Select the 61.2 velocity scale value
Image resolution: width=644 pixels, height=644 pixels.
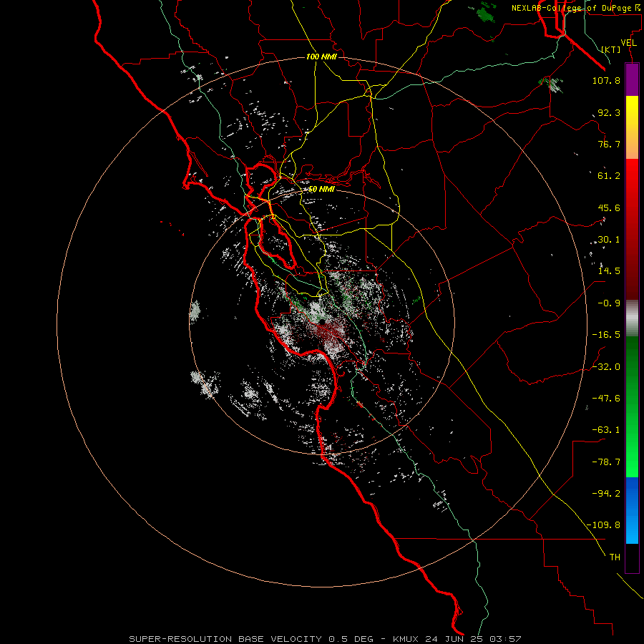click(609, 176)
